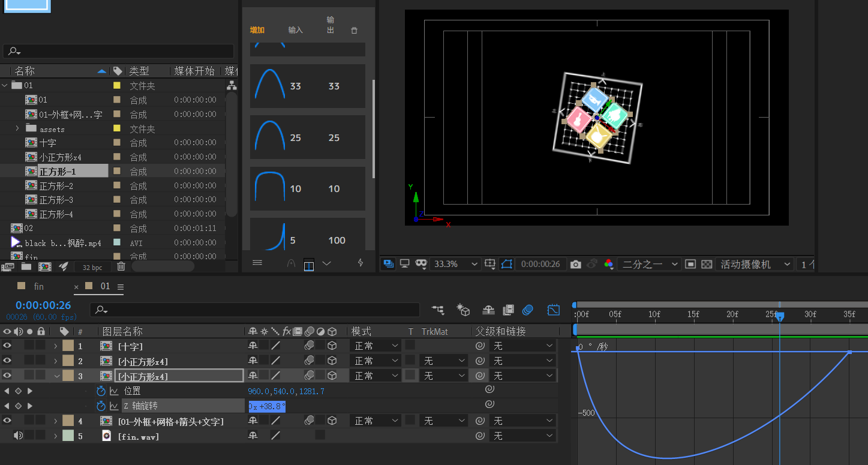Click the green label swatch of layer fin.wav
The width and height of the screenshot is (868, 465).
[x=68, y=436]
